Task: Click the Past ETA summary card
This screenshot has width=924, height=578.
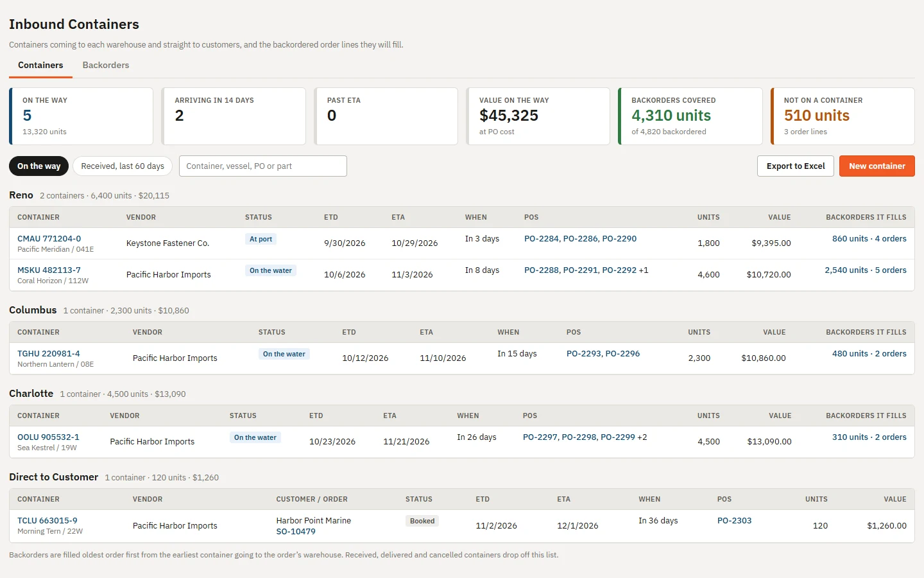Action: [x=386, y=116]
